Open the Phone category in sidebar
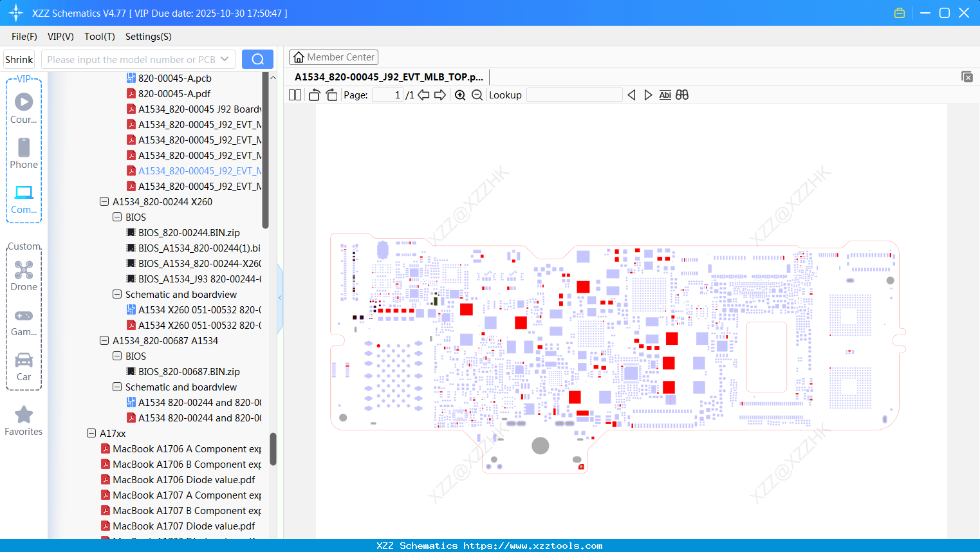The image size is (980, 552). pos(24,154)
